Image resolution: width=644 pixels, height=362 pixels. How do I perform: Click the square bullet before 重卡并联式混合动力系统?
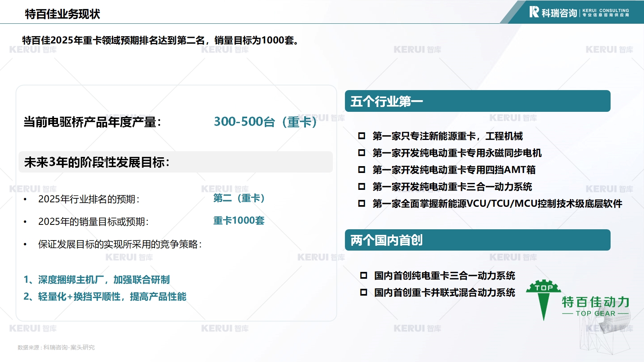click(363, 292)
